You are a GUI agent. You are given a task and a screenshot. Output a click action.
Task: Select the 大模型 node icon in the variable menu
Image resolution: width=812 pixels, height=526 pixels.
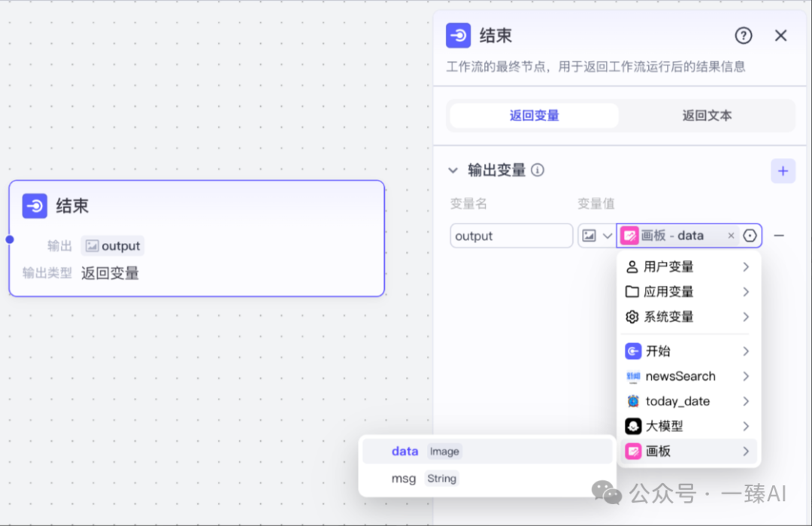633,426
